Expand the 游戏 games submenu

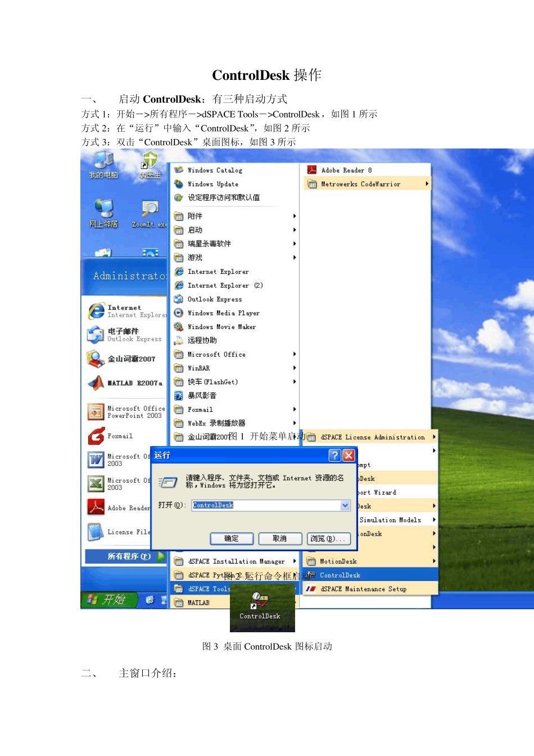tap(235, 258)
